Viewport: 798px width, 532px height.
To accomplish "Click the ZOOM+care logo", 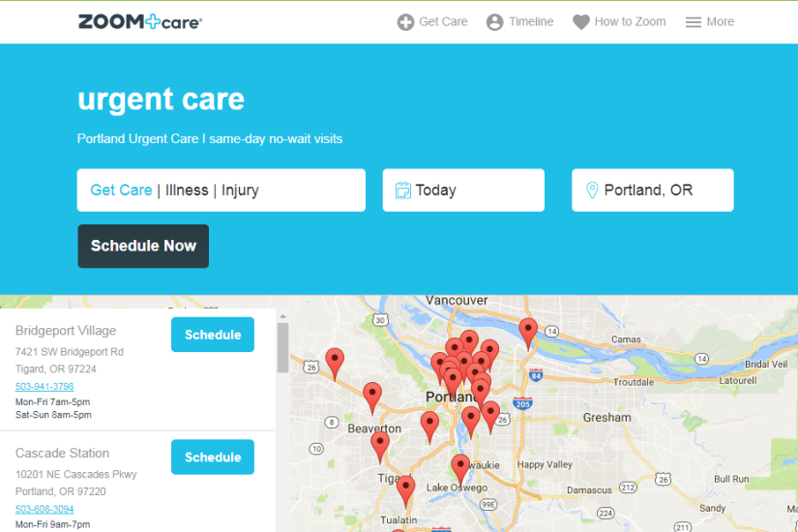I will click(x=140, y=22).
